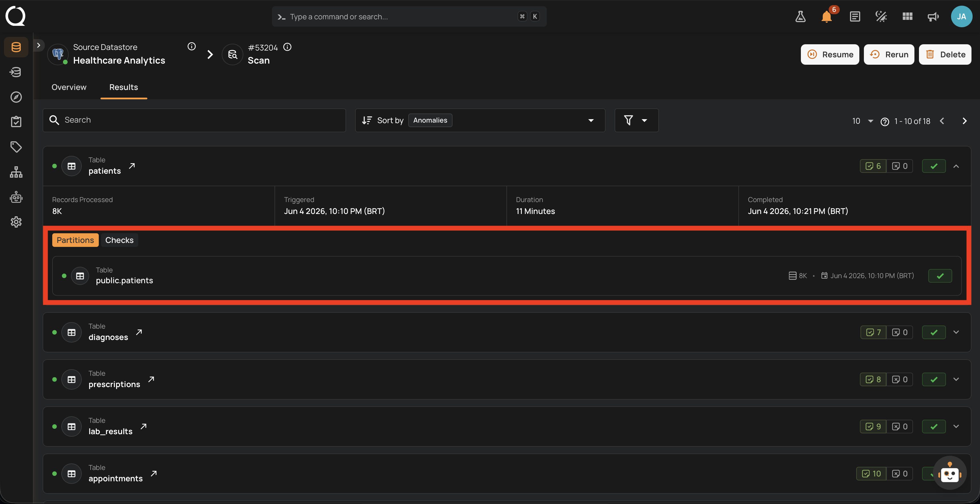Select the Partitions toggle
This screenshot has width=980, height=504.
(x=75, y=240)
